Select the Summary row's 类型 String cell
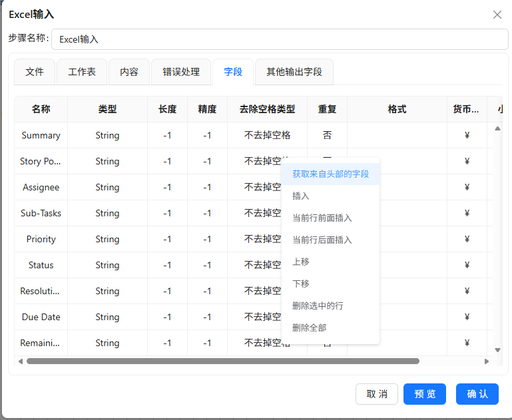This screenshot has width=512, height=420. pyautogui.click(x=107, y=135)
